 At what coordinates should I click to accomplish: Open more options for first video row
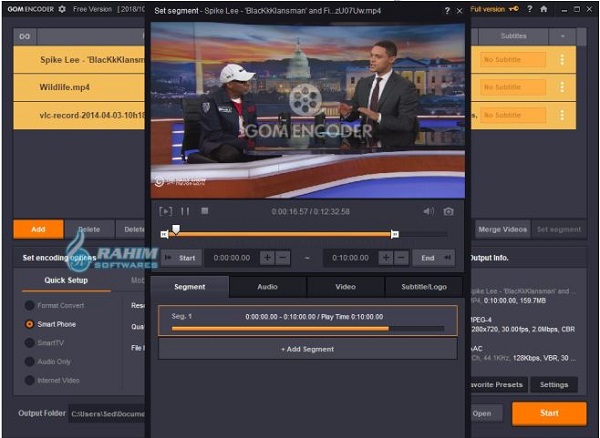[562, 60]
